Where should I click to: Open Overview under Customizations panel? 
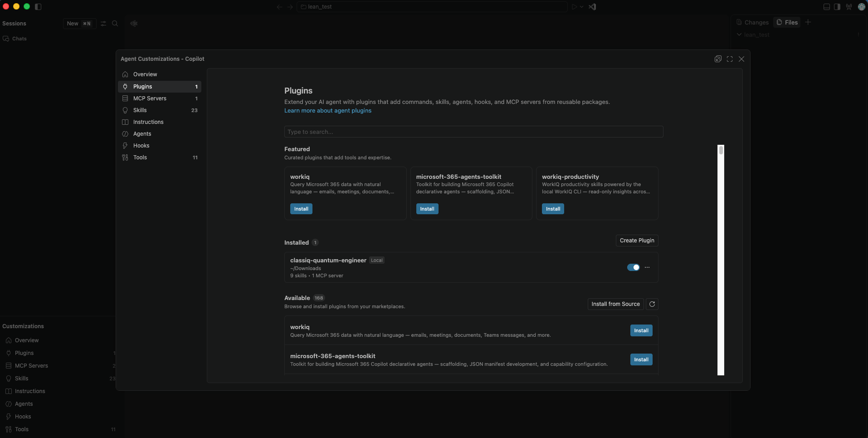58,340
